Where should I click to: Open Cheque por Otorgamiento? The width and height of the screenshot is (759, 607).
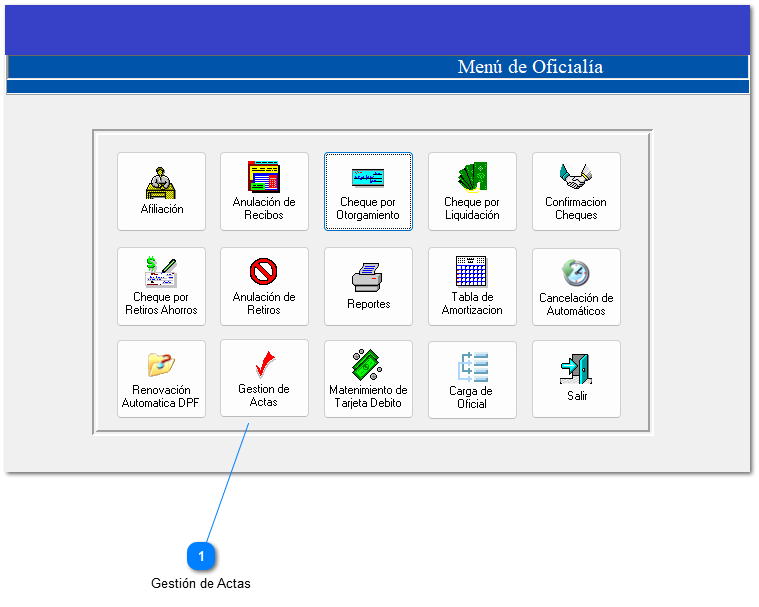coord(368,191)
